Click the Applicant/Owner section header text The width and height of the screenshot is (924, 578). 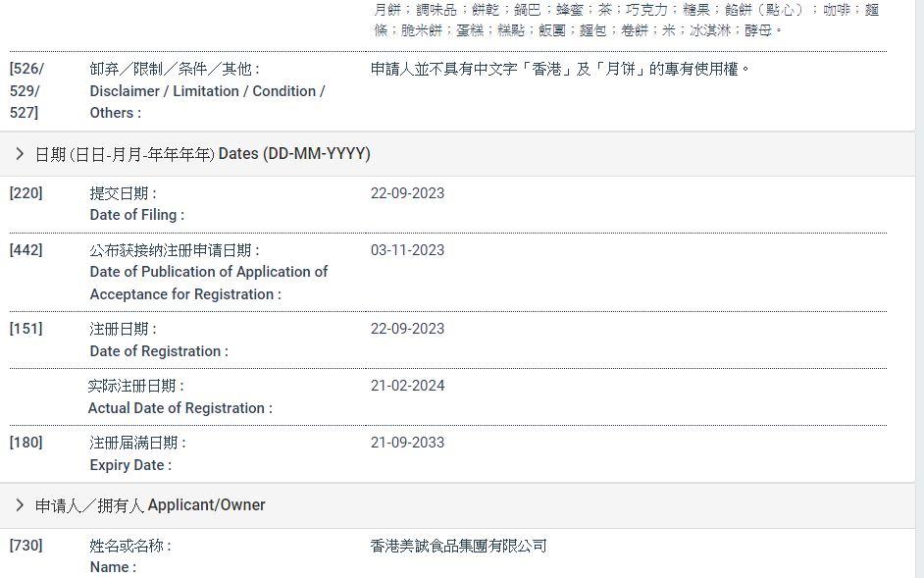click(150, 505)
